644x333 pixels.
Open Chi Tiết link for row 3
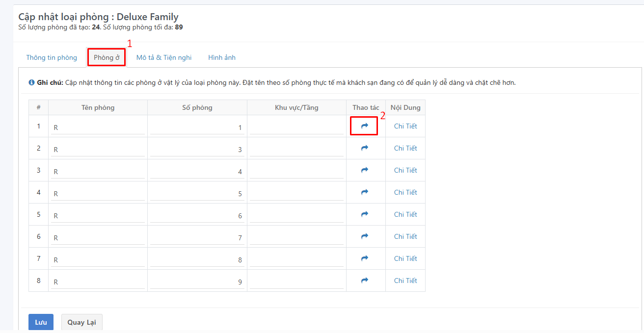(405, 170)
